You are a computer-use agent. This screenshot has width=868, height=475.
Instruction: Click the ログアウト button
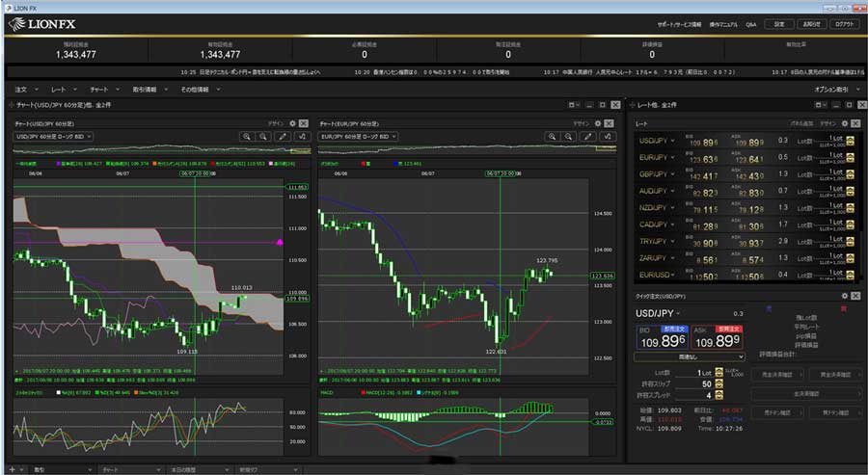coord(844,24)
